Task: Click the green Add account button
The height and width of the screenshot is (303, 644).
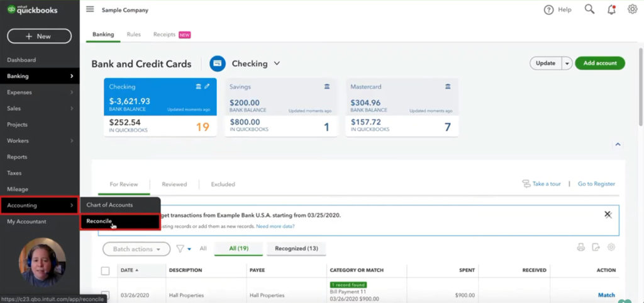Action: tap(599, 63)
